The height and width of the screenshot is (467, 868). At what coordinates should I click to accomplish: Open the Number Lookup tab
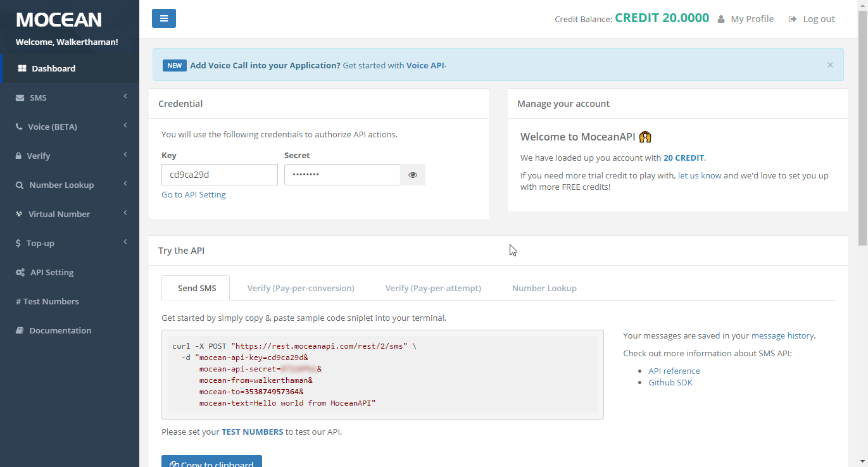point(544,288)
